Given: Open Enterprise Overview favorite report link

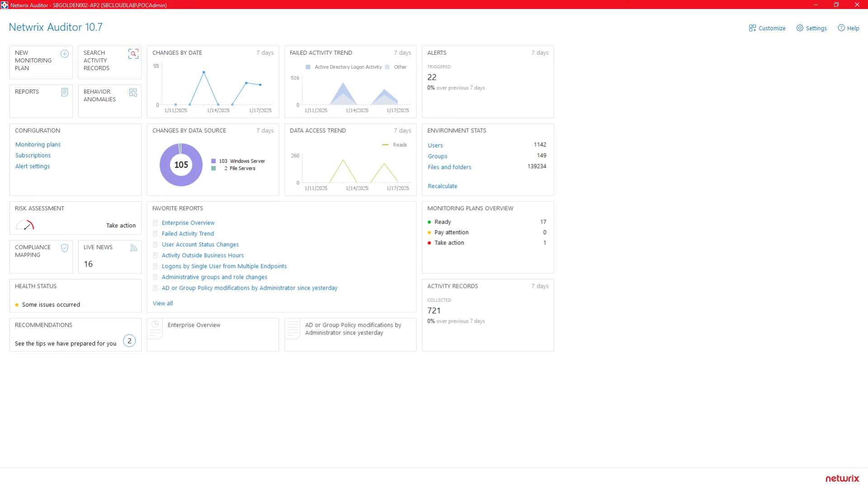Looking at the screenshot, I should coord(188,223).
